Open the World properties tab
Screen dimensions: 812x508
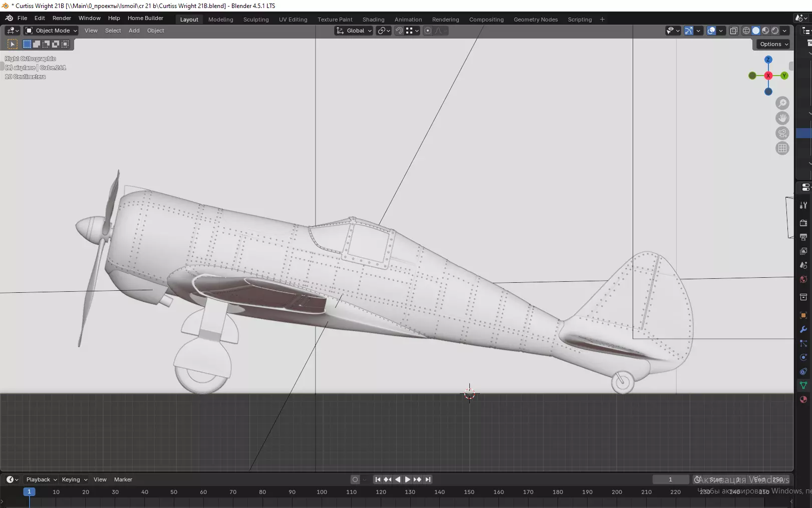pos(803,279)
